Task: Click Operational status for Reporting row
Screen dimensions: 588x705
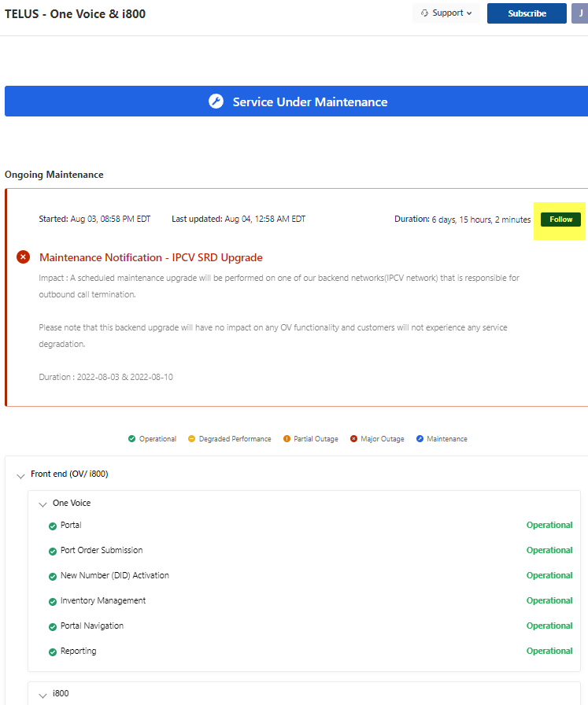Action: (549, 651)
